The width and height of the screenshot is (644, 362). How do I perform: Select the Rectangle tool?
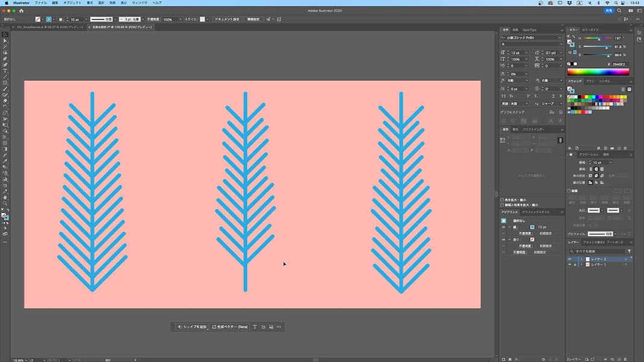[5, 83]
